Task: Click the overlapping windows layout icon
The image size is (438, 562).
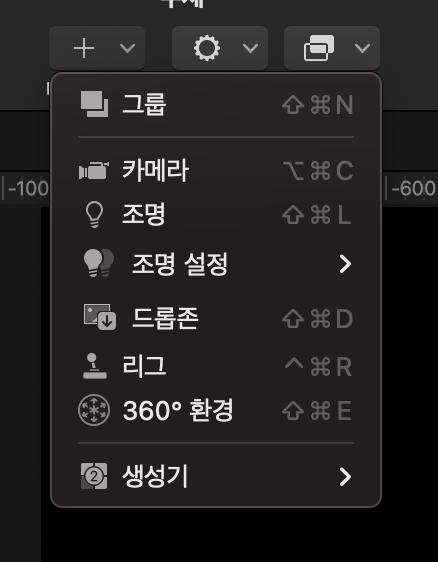Action: pyautogui.click(x=319, y=48)
